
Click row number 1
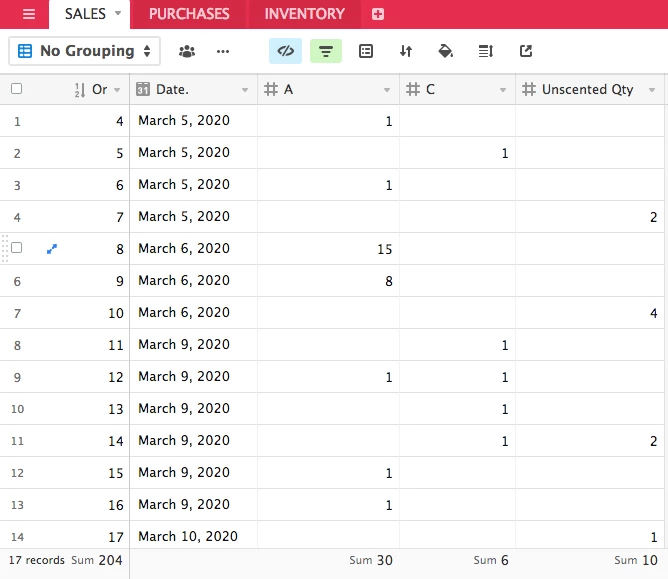[x=17, y=121]
